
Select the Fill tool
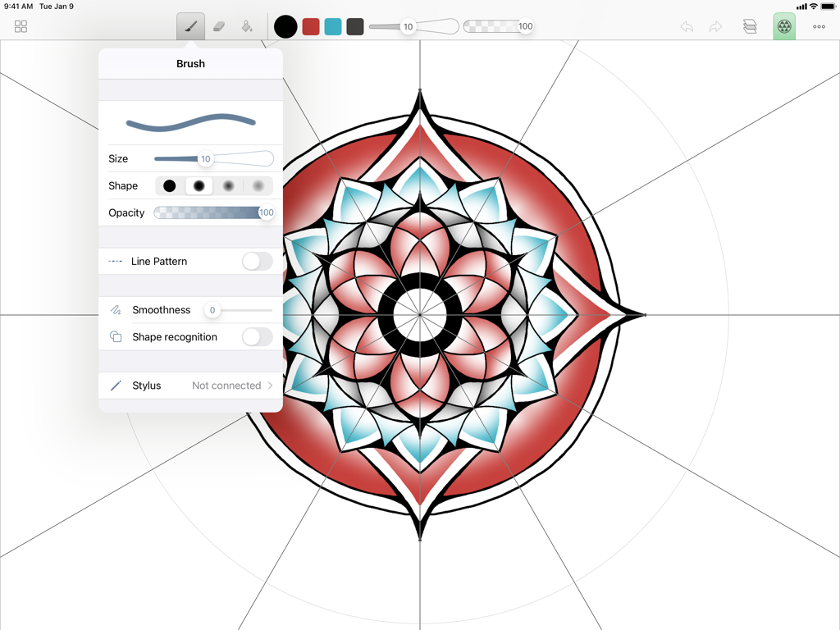pos(248,26)
